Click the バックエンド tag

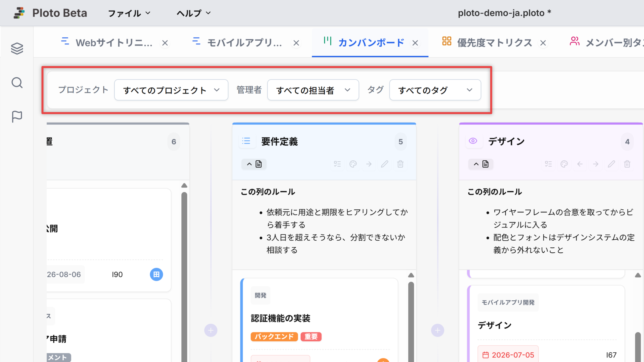(x=274, y=337)
